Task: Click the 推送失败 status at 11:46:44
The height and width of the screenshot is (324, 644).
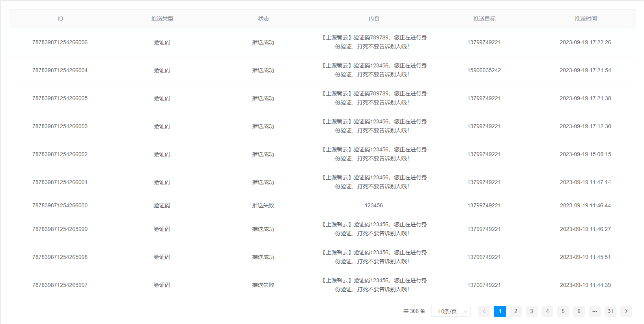Action: coord(263,205)
